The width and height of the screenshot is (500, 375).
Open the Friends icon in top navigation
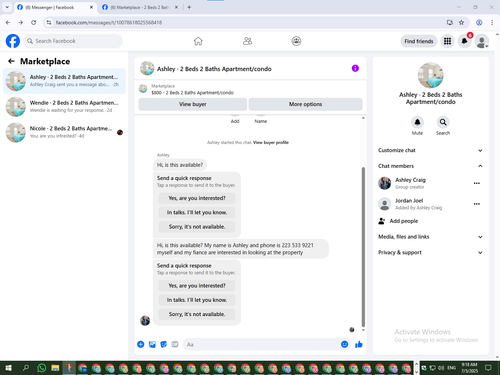(x=247, y=41)
